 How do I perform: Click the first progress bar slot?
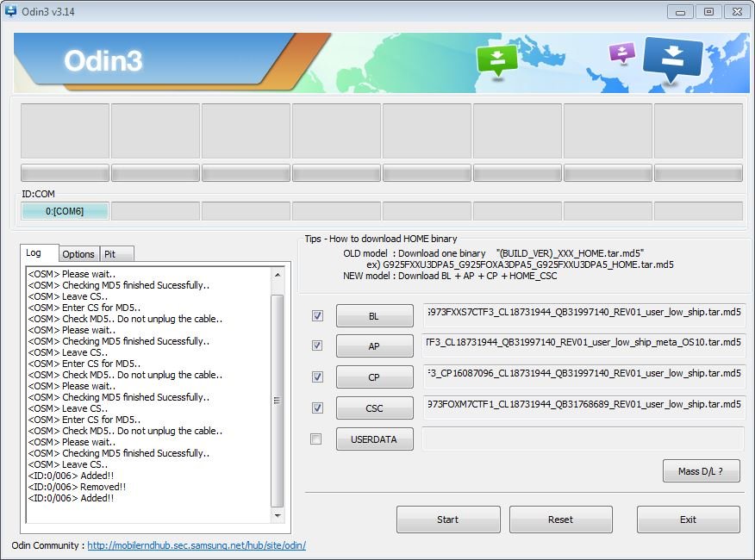coord(65,173)
